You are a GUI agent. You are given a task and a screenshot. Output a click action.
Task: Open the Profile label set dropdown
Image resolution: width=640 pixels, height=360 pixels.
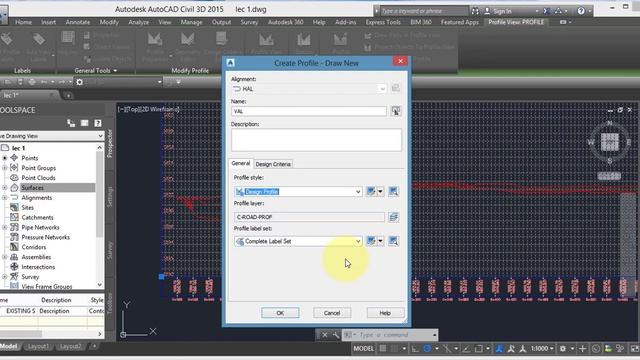click(358, 241)
